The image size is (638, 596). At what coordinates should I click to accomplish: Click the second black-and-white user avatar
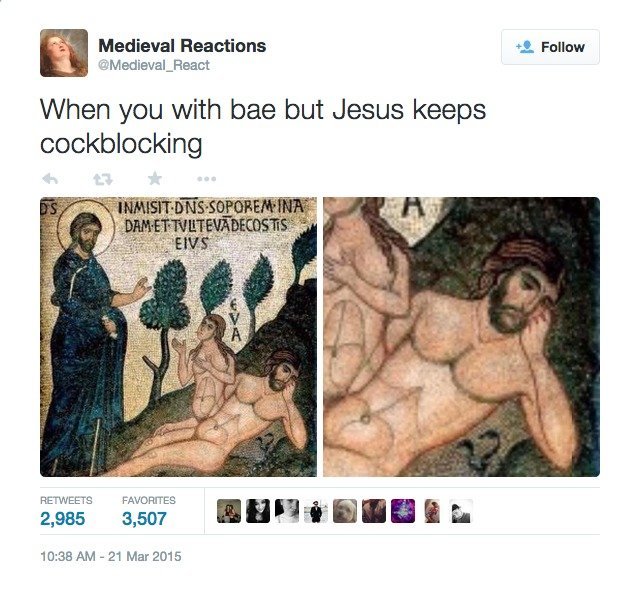click(287, 511)
